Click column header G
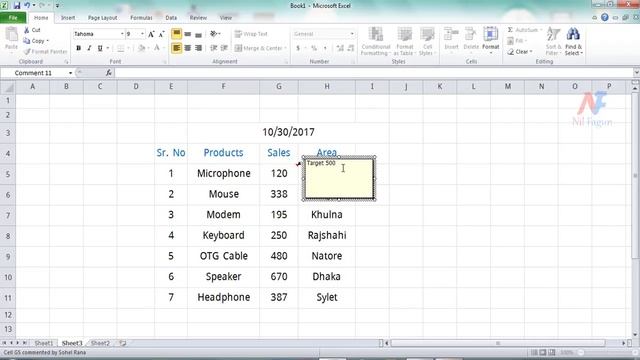This screenshot has height=360, width=640. coord(279,87)
